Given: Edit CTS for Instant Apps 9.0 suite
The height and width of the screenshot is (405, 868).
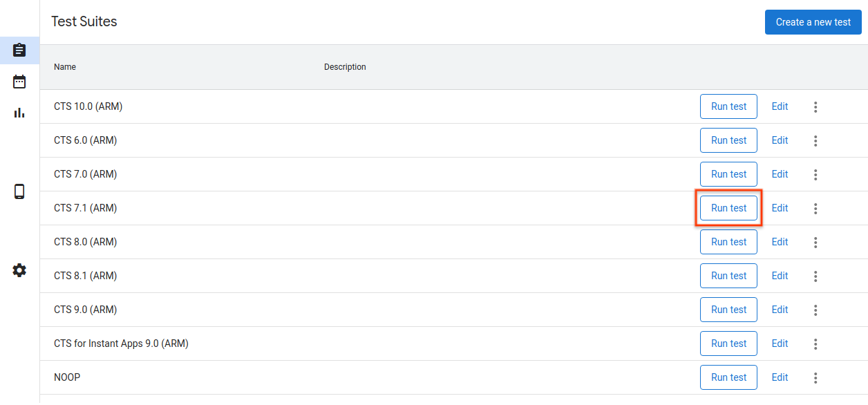Looking at the screenshot, I should [780, 343].
